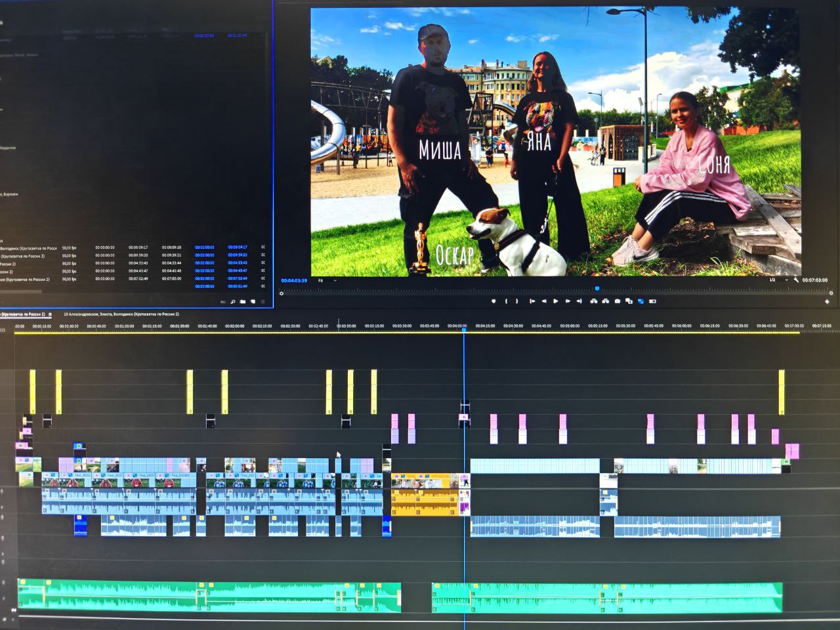Step forward one frame

click(568, 301)
